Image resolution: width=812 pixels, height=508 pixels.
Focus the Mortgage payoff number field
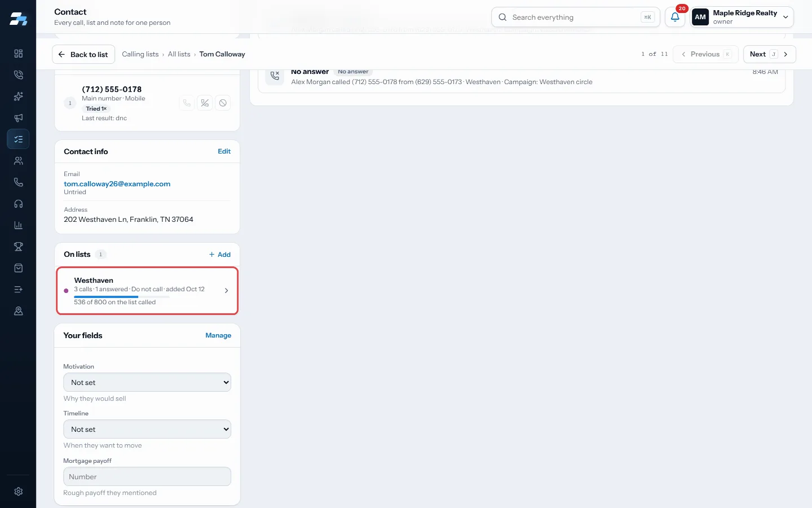pos(147,476)
